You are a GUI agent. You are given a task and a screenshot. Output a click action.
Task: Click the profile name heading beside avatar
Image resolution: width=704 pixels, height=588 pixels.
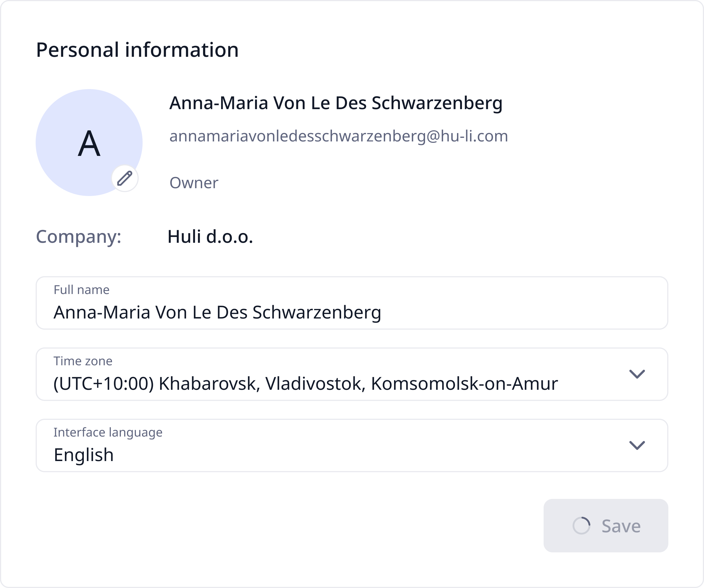pos(336,103)
